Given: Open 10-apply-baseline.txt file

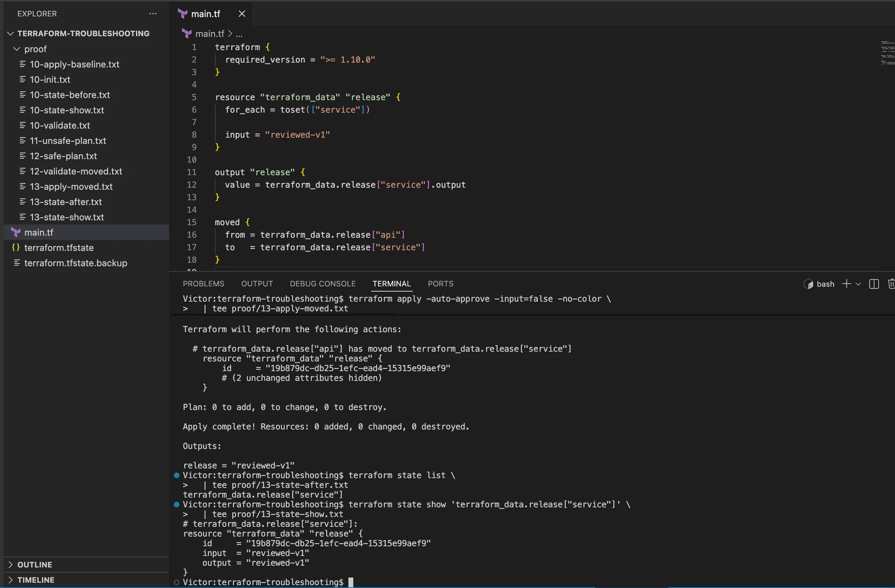Looking at the screenshot, I should pyautogui.click(x=74, y=64).
